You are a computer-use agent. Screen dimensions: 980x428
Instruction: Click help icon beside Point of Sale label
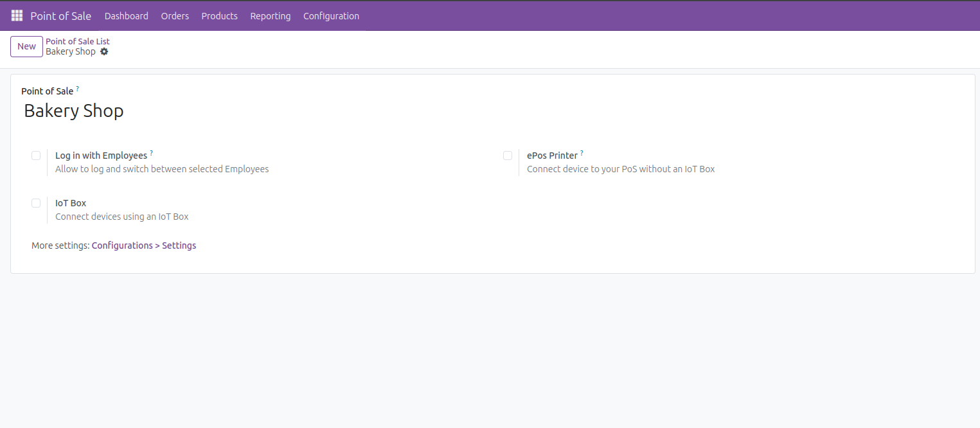[78, 89]
